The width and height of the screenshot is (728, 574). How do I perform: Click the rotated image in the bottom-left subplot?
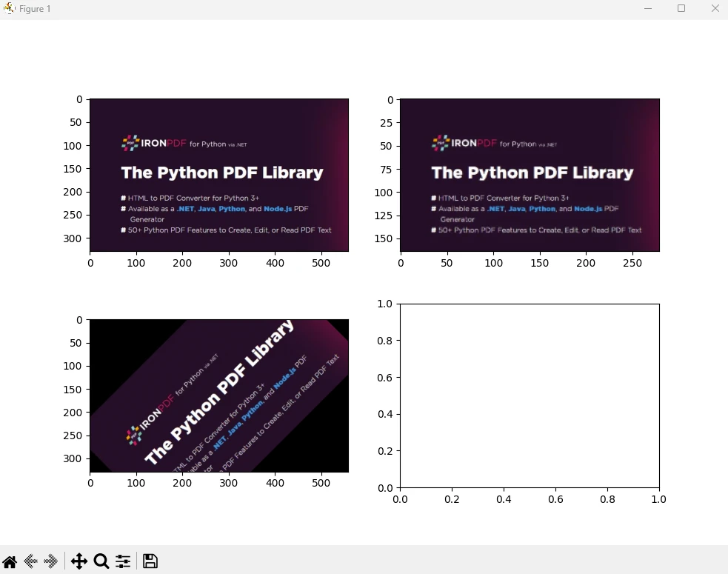coord(219,396)
